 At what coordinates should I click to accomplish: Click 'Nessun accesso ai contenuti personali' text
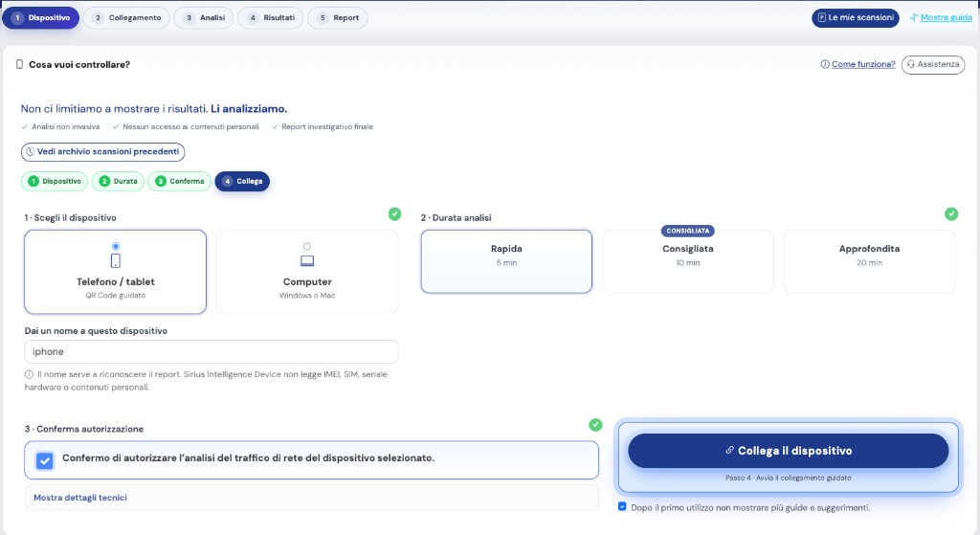click(x=190, y=127)
